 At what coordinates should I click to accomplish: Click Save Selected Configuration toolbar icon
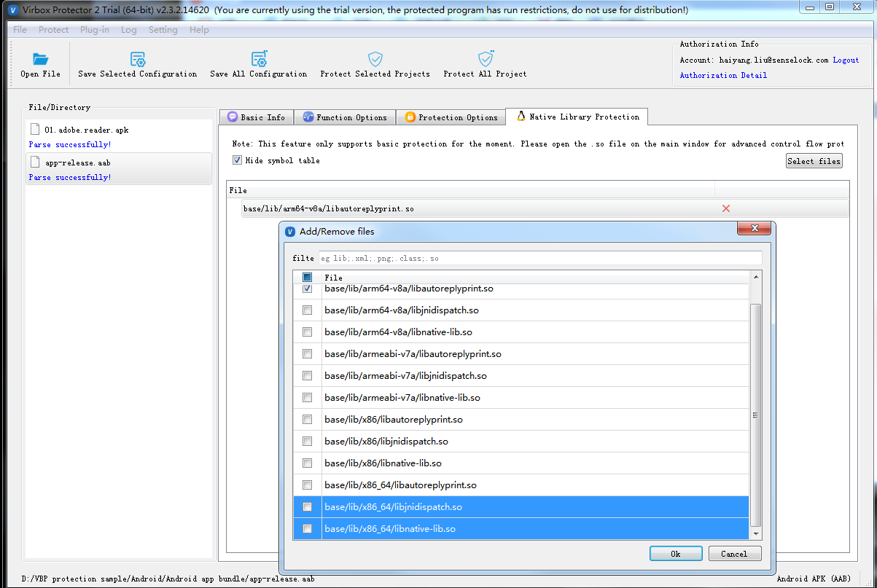tap(138, 59)
